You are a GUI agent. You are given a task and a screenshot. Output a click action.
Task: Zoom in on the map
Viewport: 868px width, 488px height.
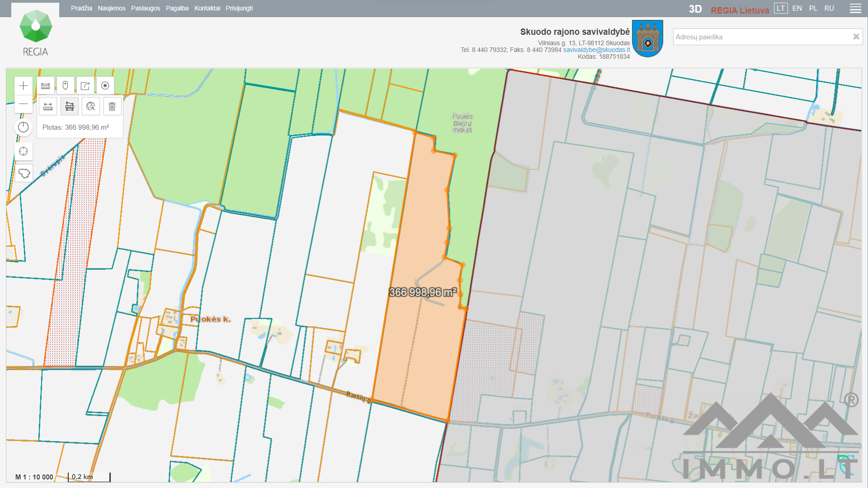pyautogui.click(x=24, y=86)
